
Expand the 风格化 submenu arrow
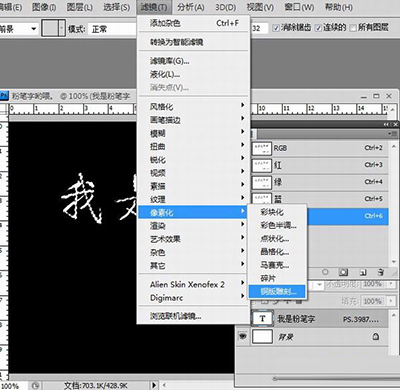click(243, 106)
